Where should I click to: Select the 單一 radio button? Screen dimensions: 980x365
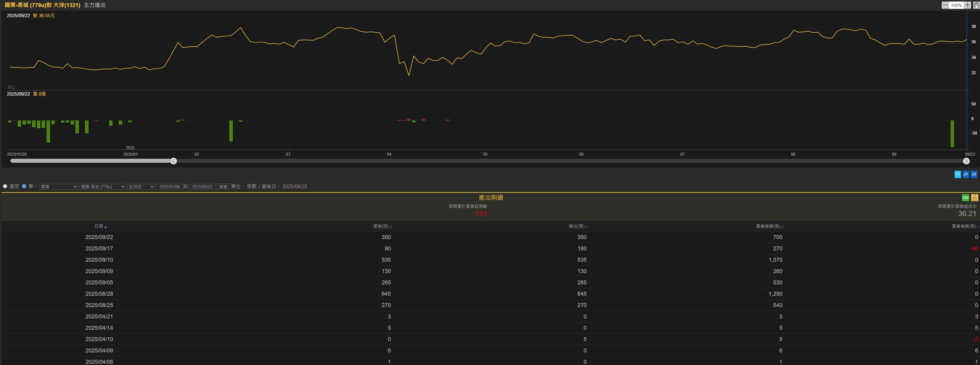[x=24, y=186]
